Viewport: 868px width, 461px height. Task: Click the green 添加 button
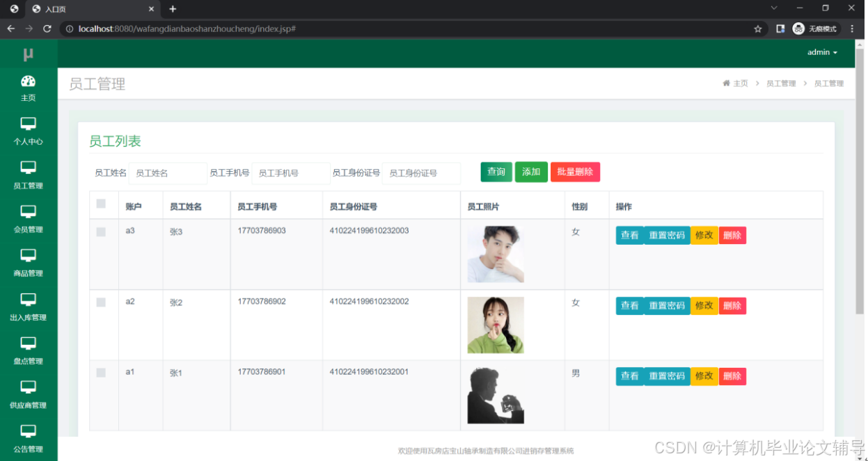coord(531,172)
